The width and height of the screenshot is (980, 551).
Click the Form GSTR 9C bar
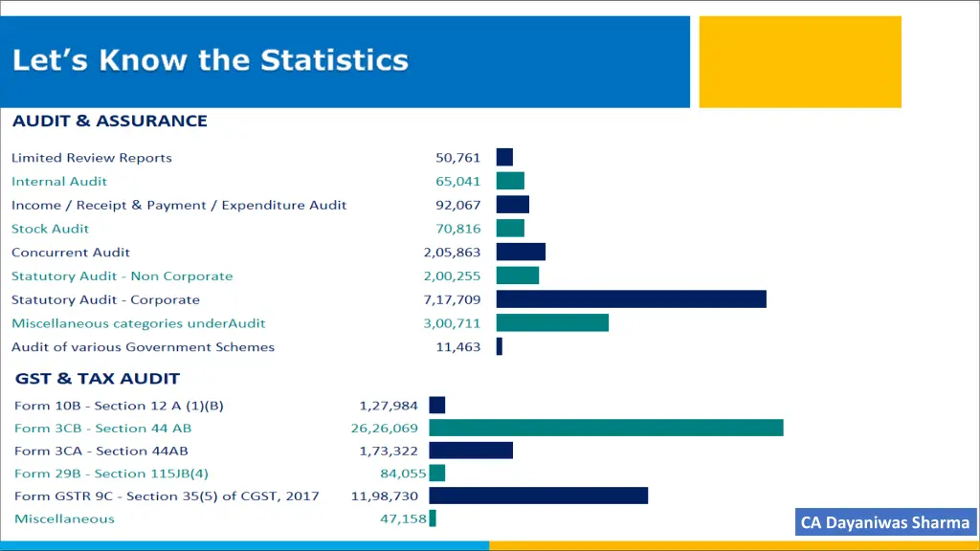click(x=538, y=496)
